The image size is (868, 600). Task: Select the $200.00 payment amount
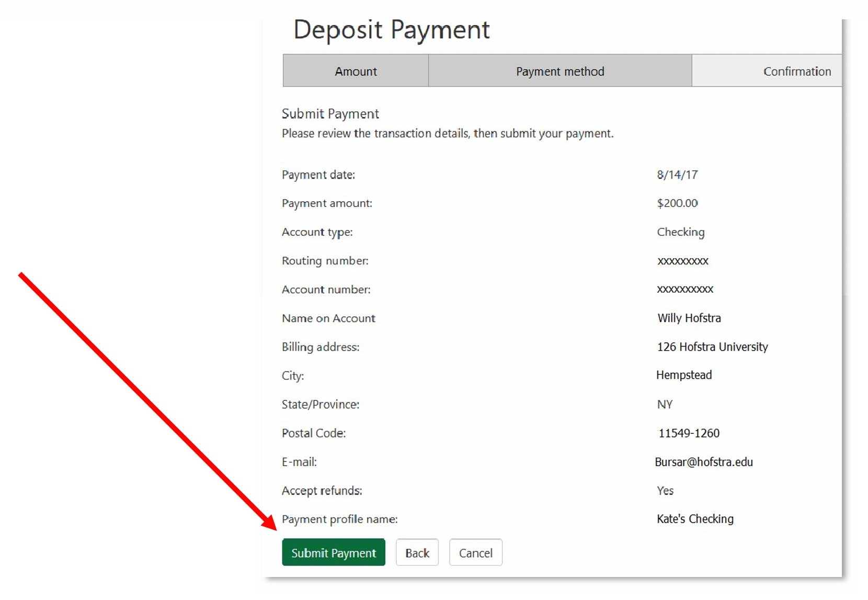click(677, 203)
